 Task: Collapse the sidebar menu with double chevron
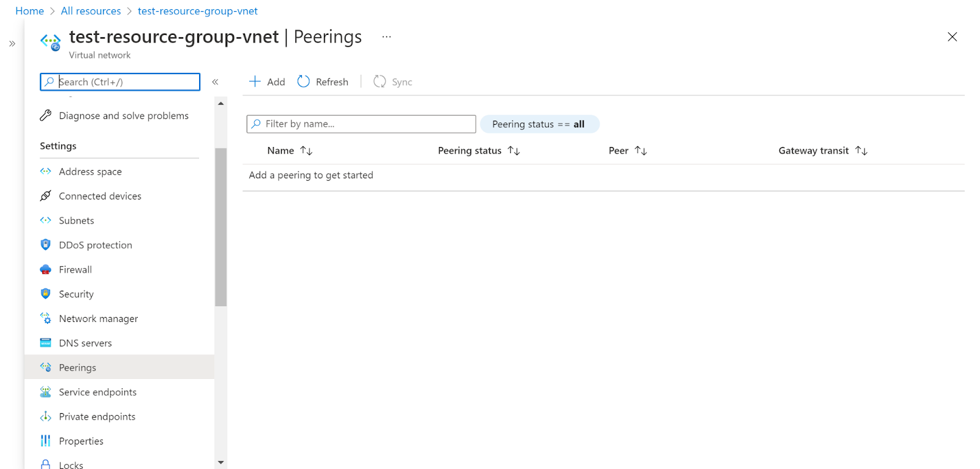coord(215,82)
